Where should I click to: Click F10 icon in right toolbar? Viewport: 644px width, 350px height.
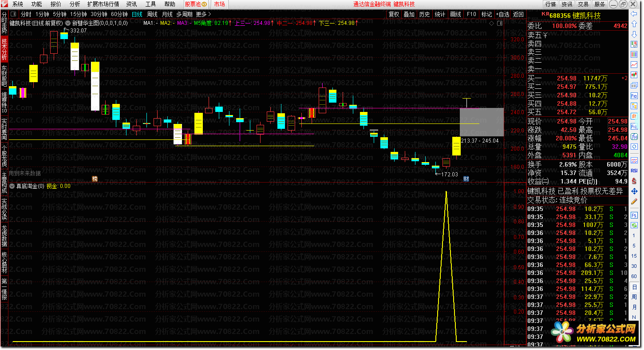[x=634, y=96]
